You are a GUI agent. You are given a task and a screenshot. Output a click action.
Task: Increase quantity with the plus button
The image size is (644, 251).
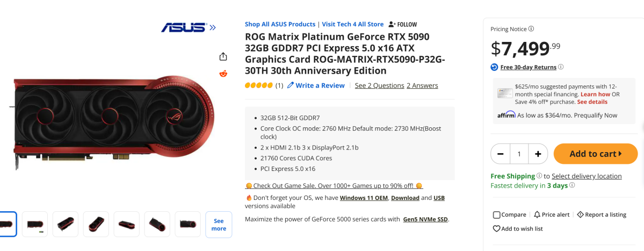pos(538,154)
